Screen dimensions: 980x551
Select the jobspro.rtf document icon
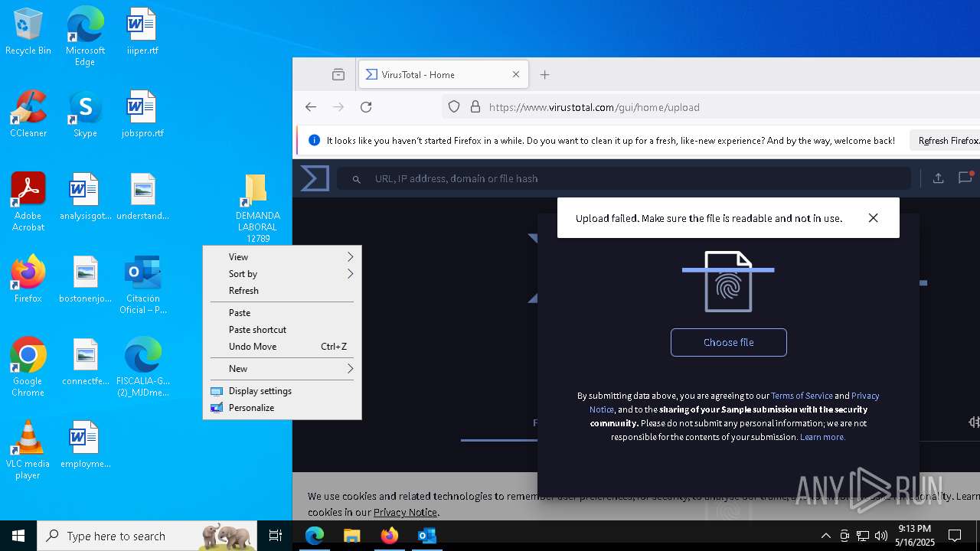tap(142, 115)
